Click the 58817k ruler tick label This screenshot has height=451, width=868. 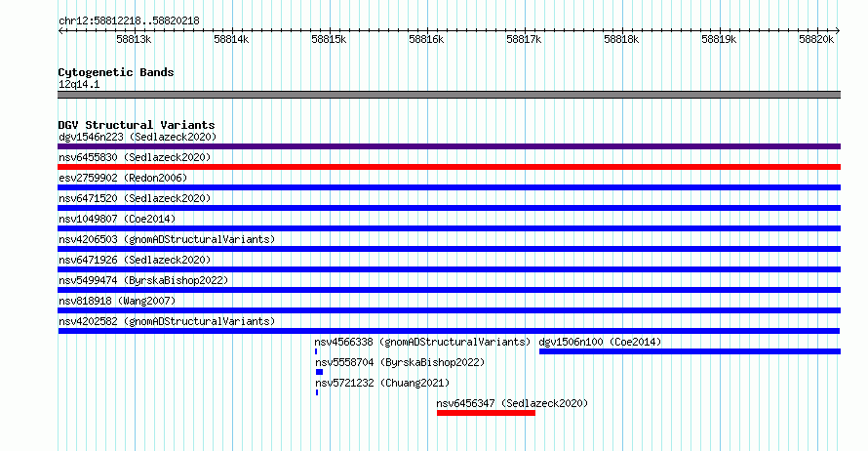pos(524,39)
